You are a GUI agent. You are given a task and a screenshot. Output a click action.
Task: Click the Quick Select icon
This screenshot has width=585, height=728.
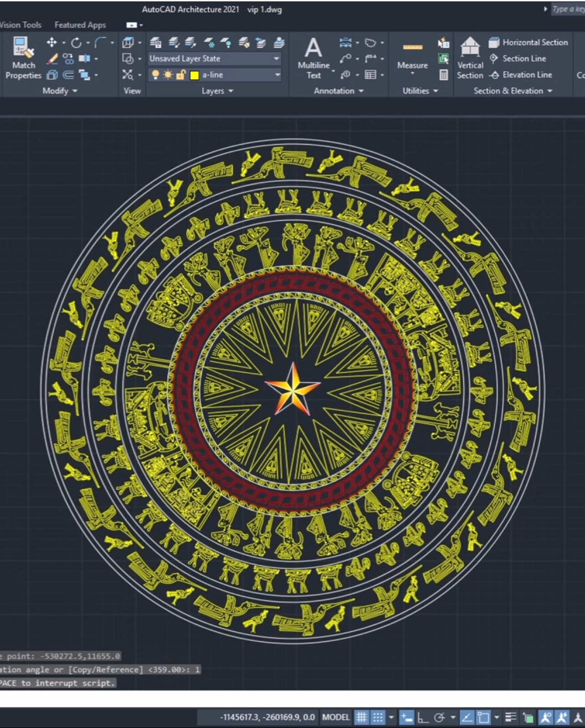coord(443,43)
